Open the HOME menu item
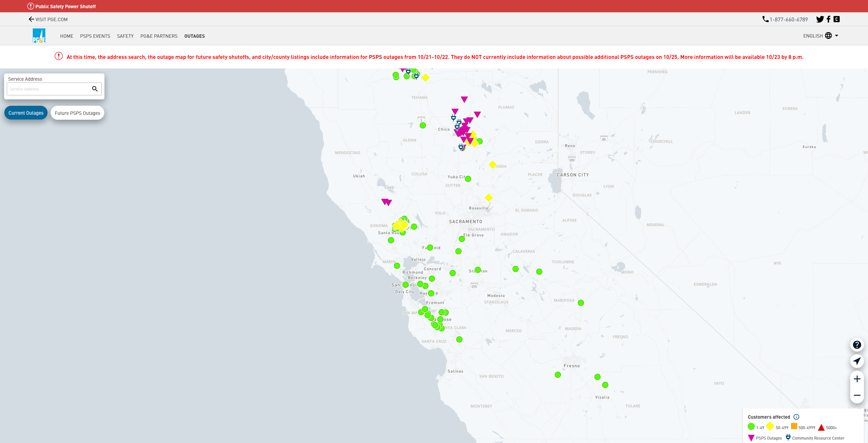868x443 pixels. (x=67, y=36)
